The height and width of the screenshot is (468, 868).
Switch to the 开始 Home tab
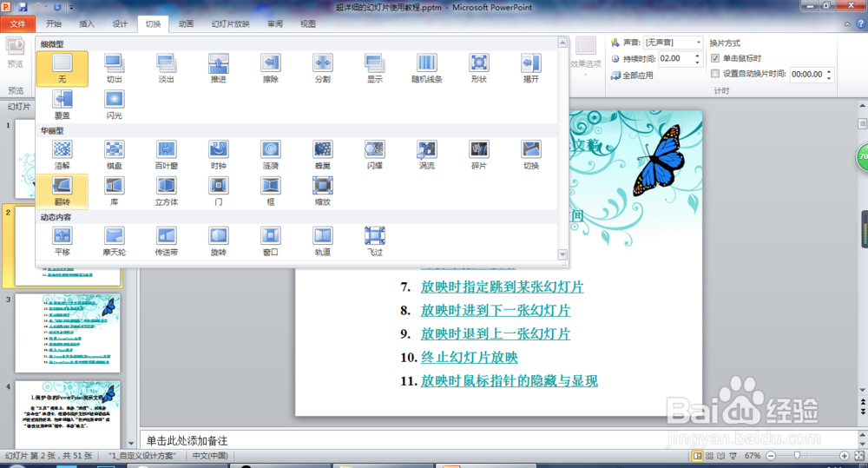coord(54,23)
